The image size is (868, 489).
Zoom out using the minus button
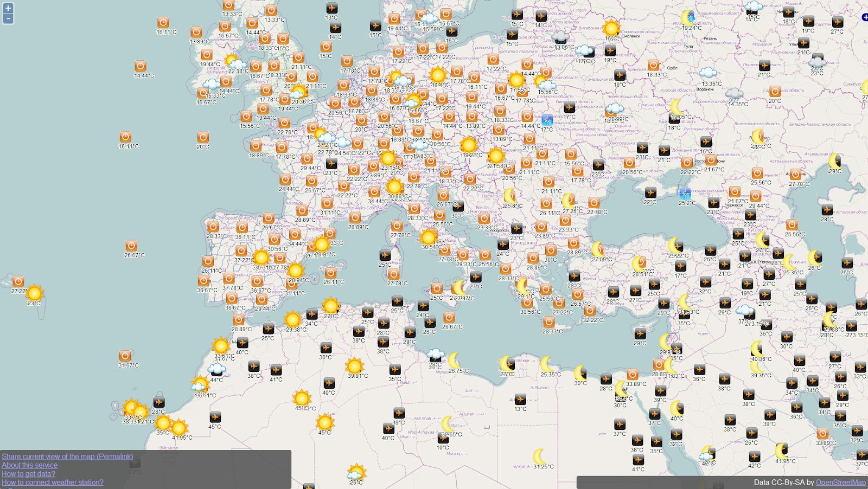[x=8, y=18]
